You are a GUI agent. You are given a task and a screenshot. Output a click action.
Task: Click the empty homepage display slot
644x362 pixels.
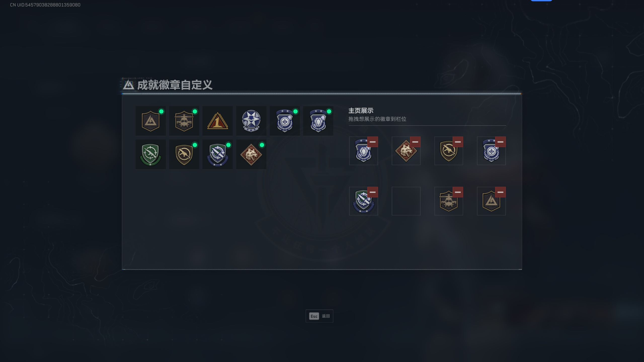(x=406, y=201)
